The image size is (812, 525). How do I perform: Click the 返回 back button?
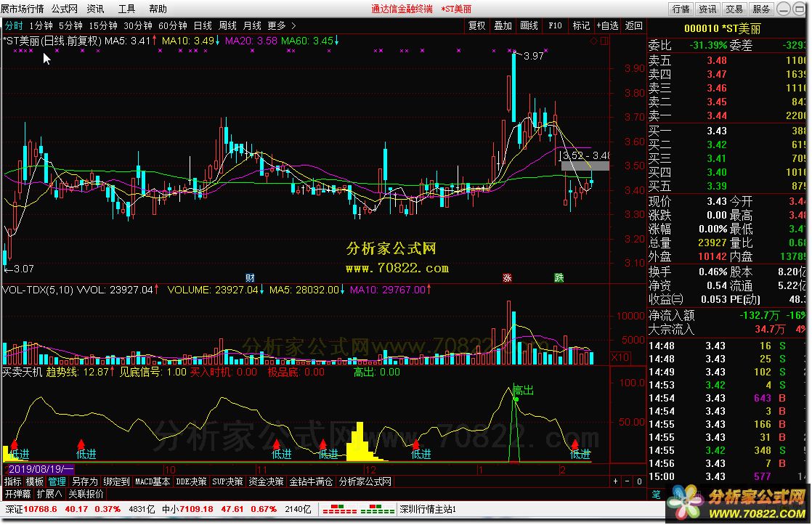pos(634,25)
